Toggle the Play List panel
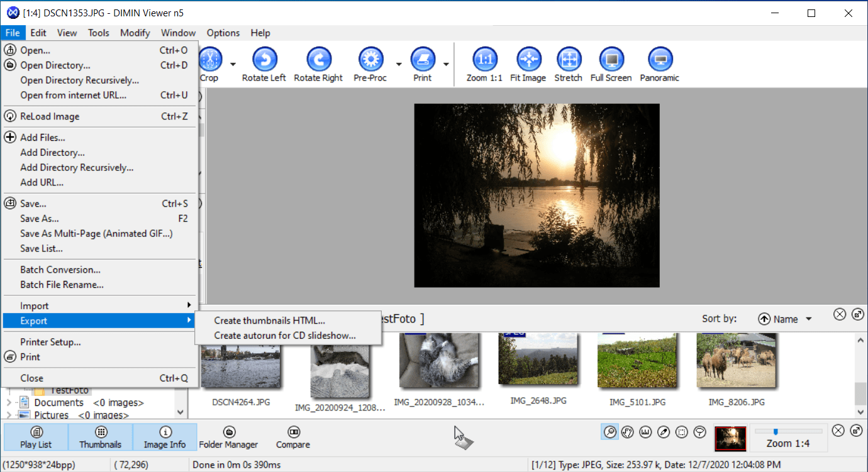The image size is (868, 472). [36, 437]
